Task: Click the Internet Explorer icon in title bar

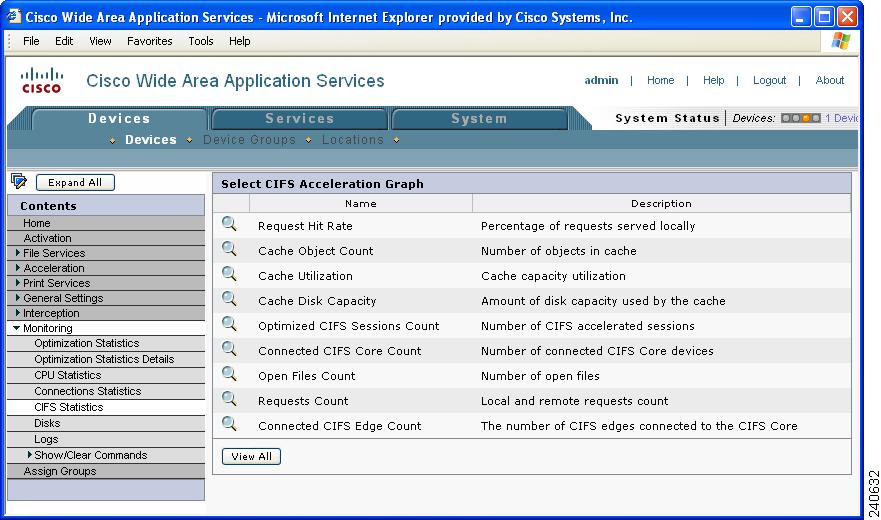Action: click(x=13, y=16)
